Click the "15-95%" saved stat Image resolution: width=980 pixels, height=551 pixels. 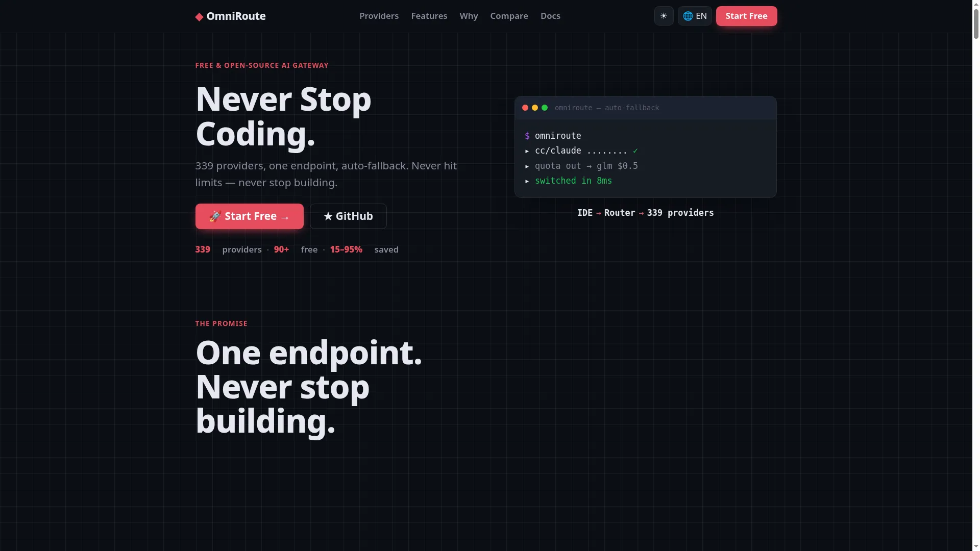coord(346,249)
